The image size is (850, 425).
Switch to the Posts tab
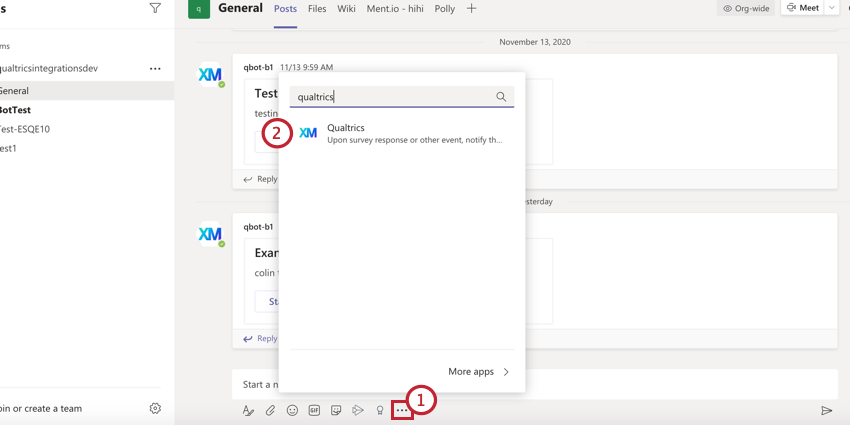point(285,9)
